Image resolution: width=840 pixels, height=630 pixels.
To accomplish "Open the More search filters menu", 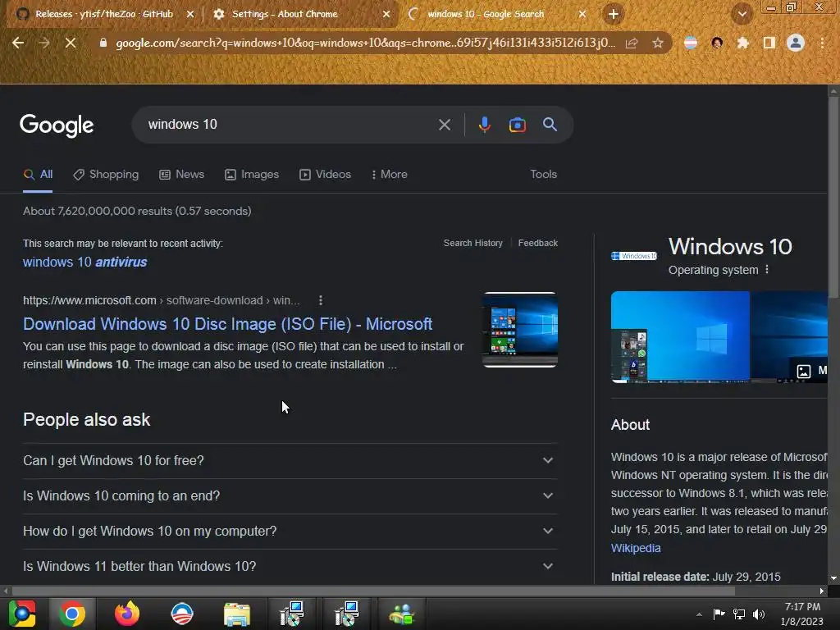I will point(390,175).
